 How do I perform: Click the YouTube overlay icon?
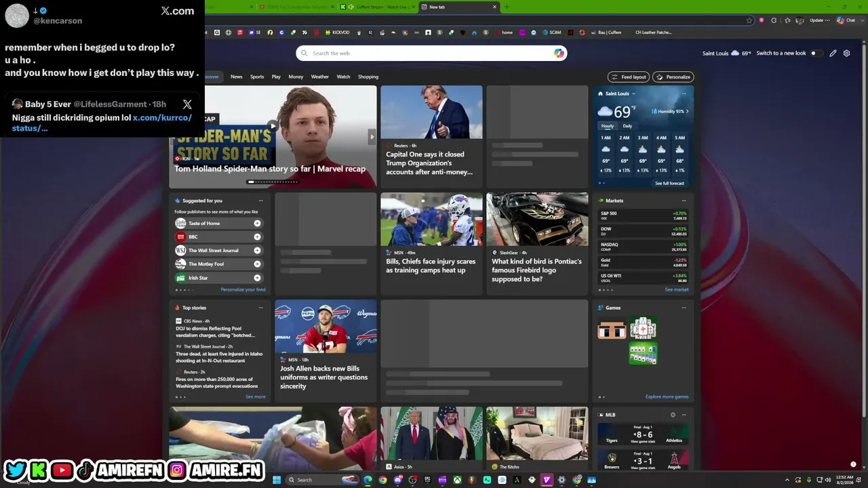coord(62,470)
